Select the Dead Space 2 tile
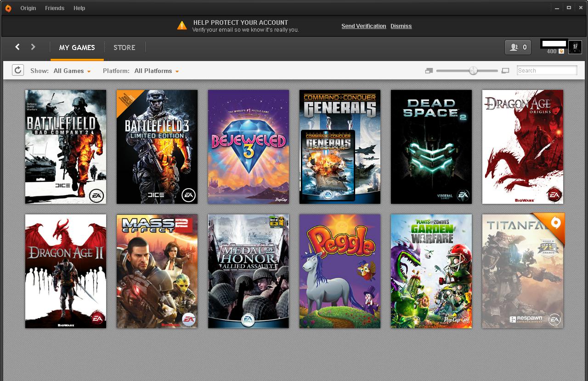The width and height of the screenshot is (588, 381). click(x=431, y=147)
